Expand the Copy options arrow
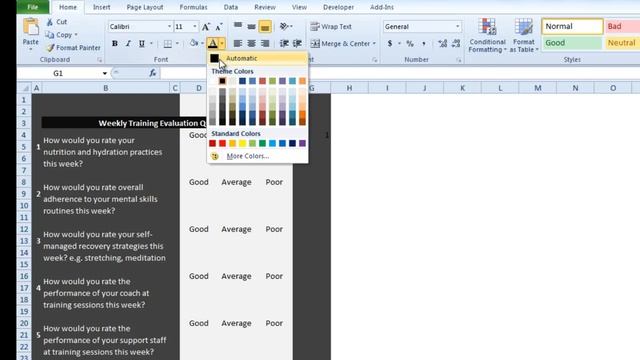This screenshot has height=360, width=640. point(76,35)
